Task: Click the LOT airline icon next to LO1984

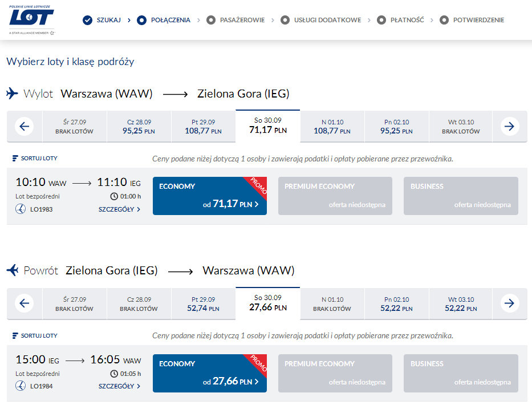Action: tap(21, 386)
